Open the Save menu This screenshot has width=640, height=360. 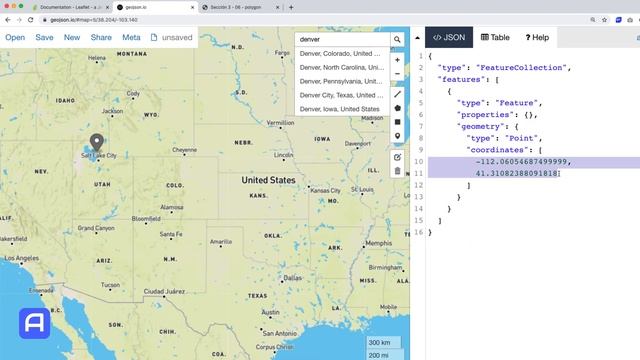click(44, 38)
